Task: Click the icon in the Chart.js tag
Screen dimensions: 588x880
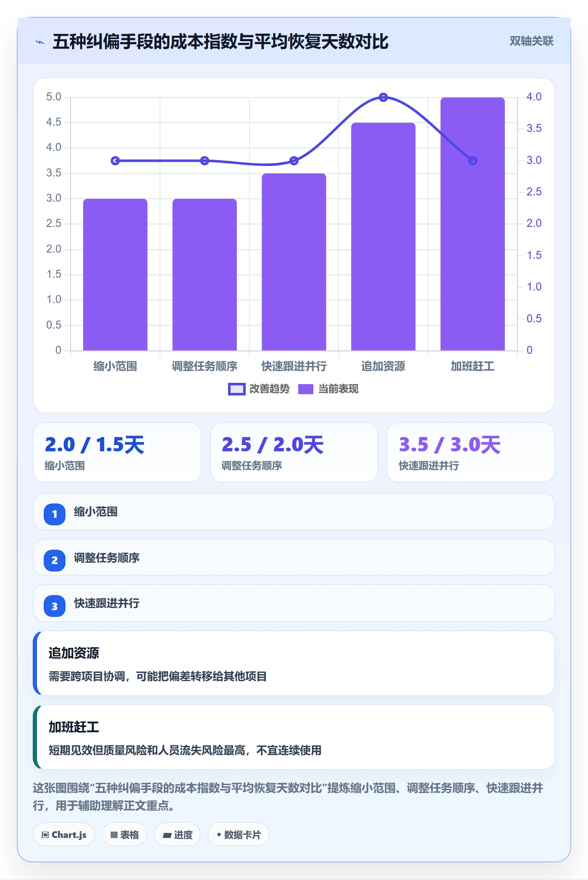Action: click(45, 835)
